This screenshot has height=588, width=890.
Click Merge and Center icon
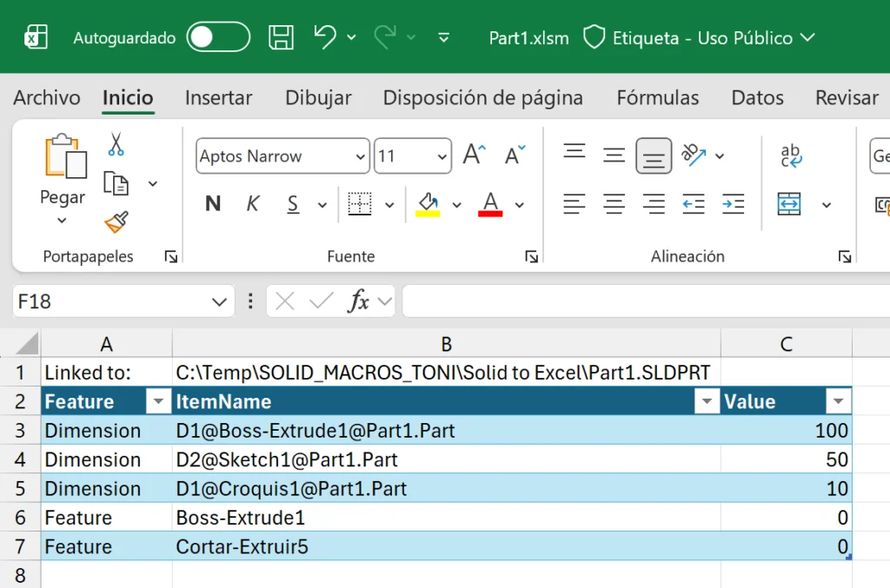789,203
